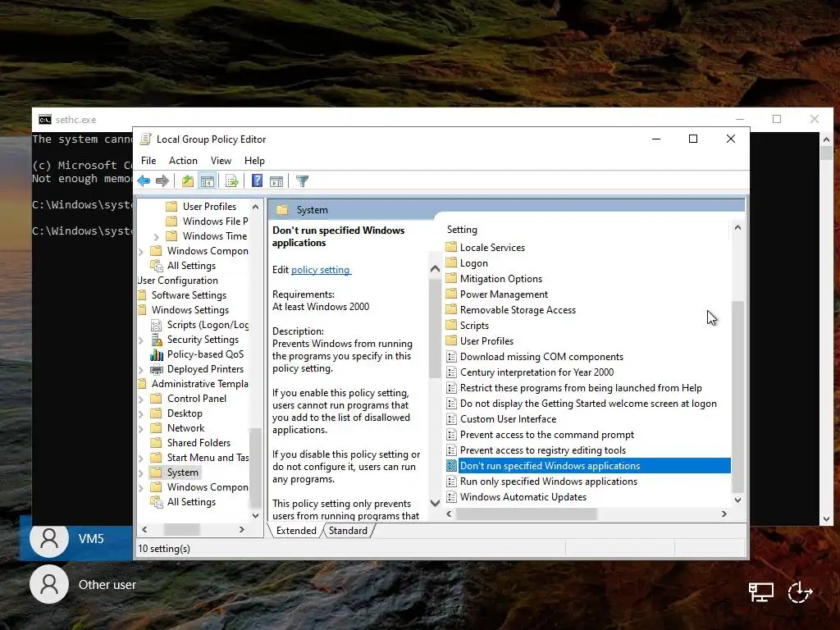Open the blue question-mark Help toolbar icon
The image size is (840, 630).
257,181
